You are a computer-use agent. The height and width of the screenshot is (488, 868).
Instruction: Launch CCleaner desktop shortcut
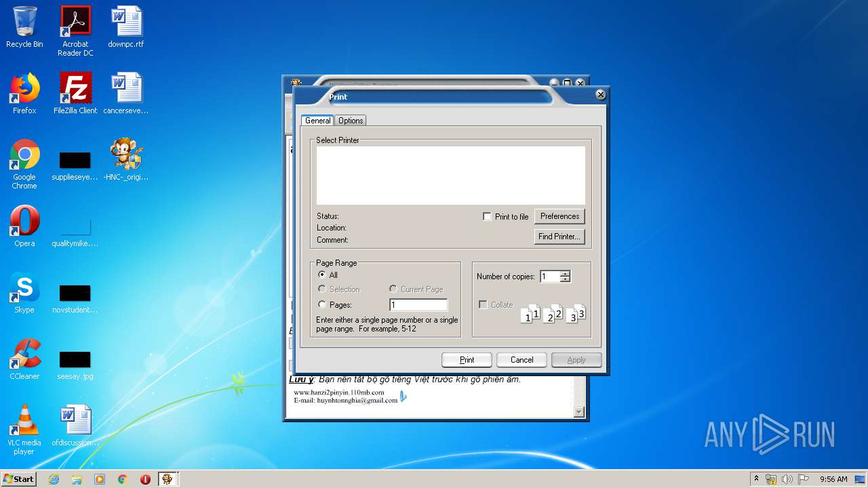24,359
